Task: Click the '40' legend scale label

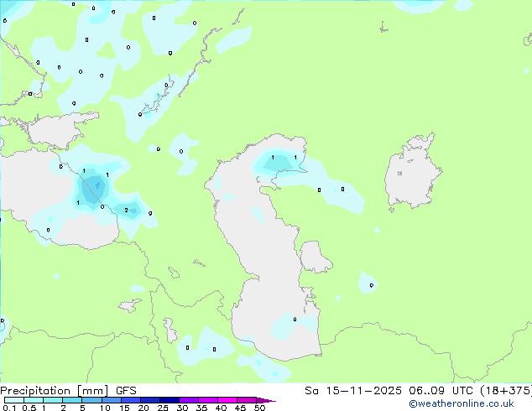Action: (x=221, y=408)
